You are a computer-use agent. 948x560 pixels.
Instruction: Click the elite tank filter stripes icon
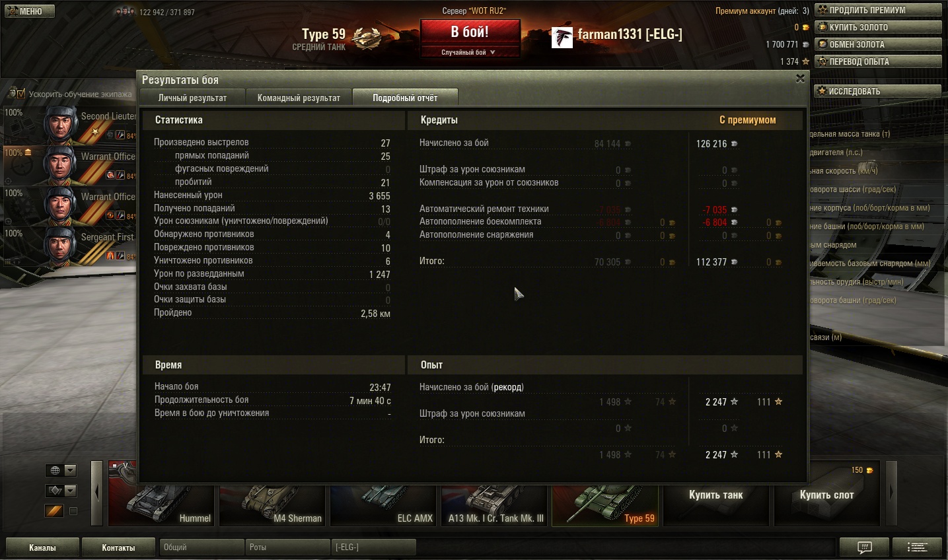click(54, 510)
